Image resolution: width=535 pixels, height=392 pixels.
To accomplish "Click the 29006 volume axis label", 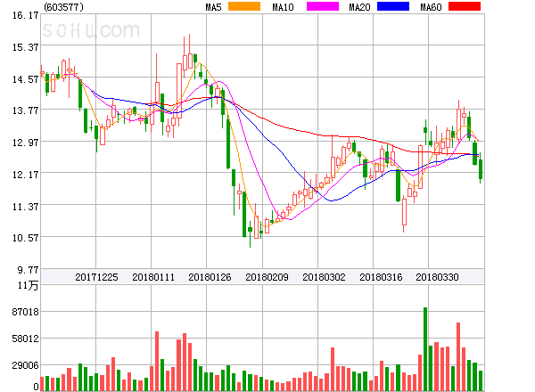I will tap(25, 365).
